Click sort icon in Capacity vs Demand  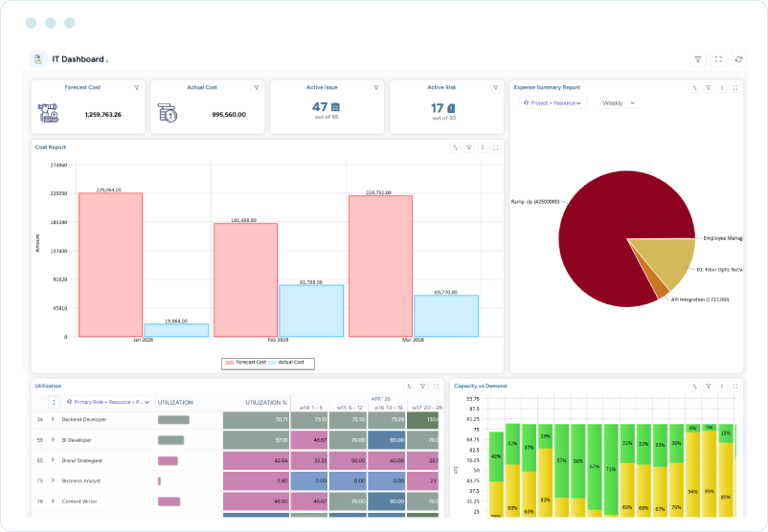tap(694, 387)
